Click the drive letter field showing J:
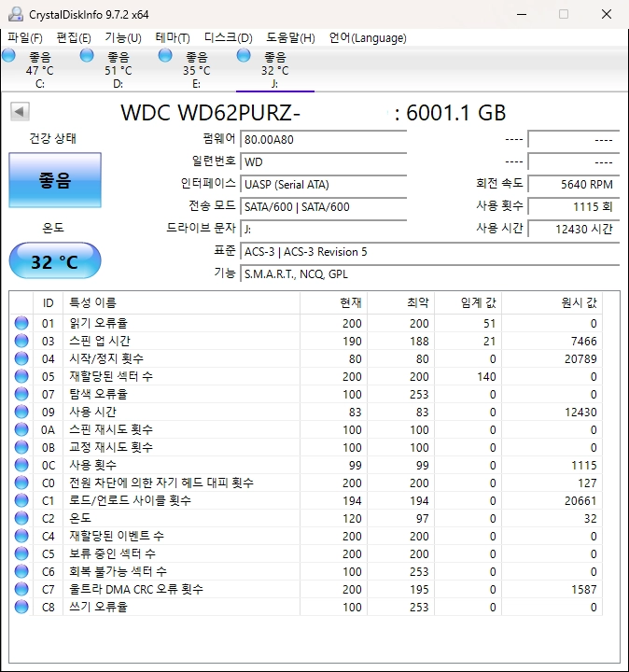 tap(324, 230)
